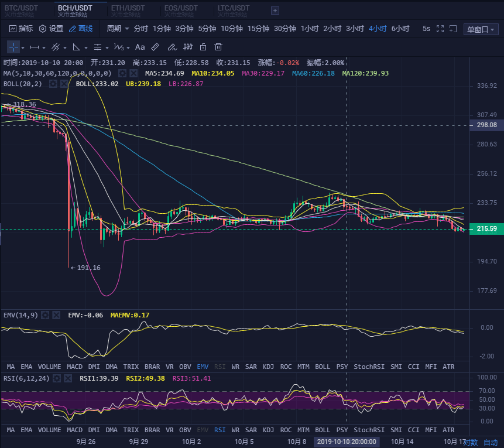Select the 1小时 timeframe
Screen dimensions: 504x448
tap(309, 29)
